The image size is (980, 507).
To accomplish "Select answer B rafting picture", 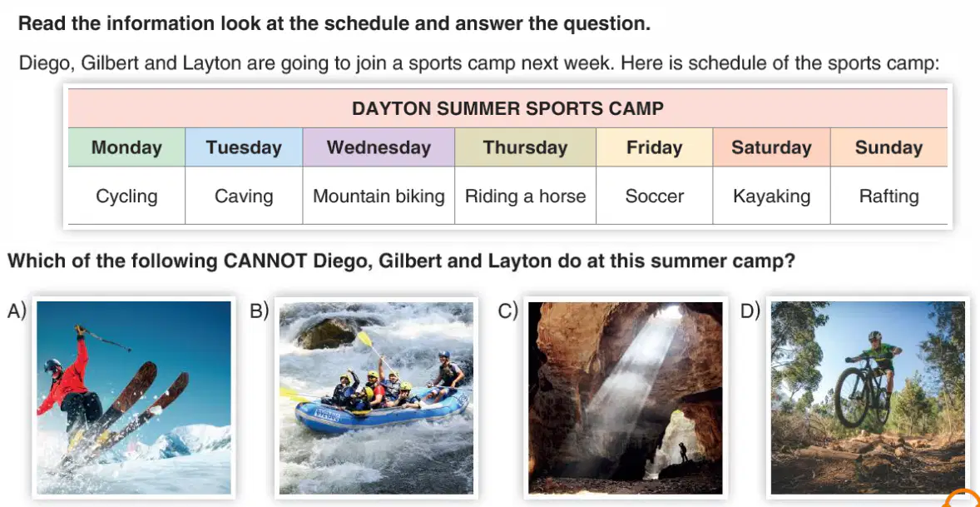I will [376, 398].
